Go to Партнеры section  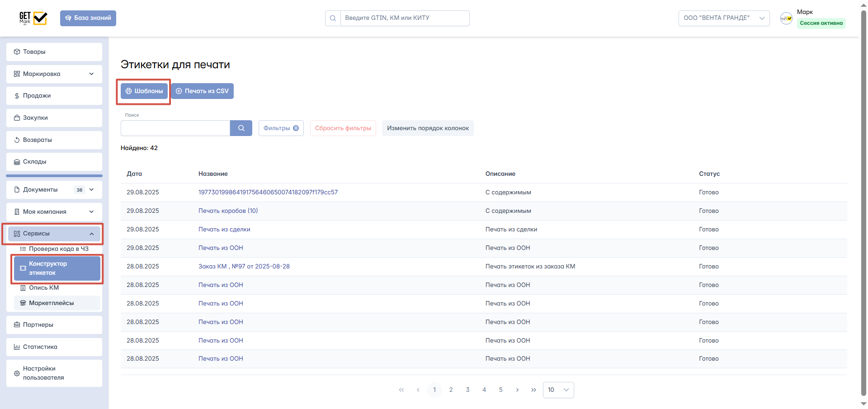pos(54,325)
